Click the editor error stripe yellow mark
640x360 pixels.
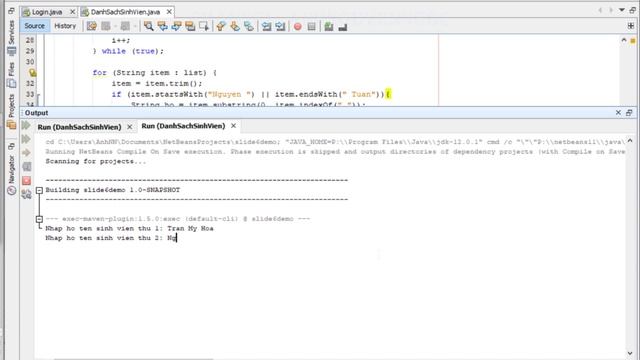point(633,40)
